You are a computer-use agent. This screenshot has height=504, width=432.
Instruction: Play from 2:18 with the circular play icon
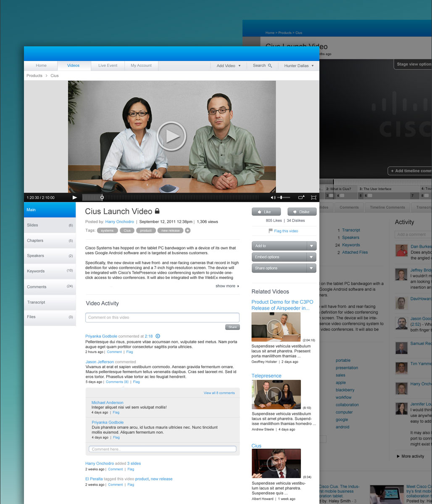[158, 336]
